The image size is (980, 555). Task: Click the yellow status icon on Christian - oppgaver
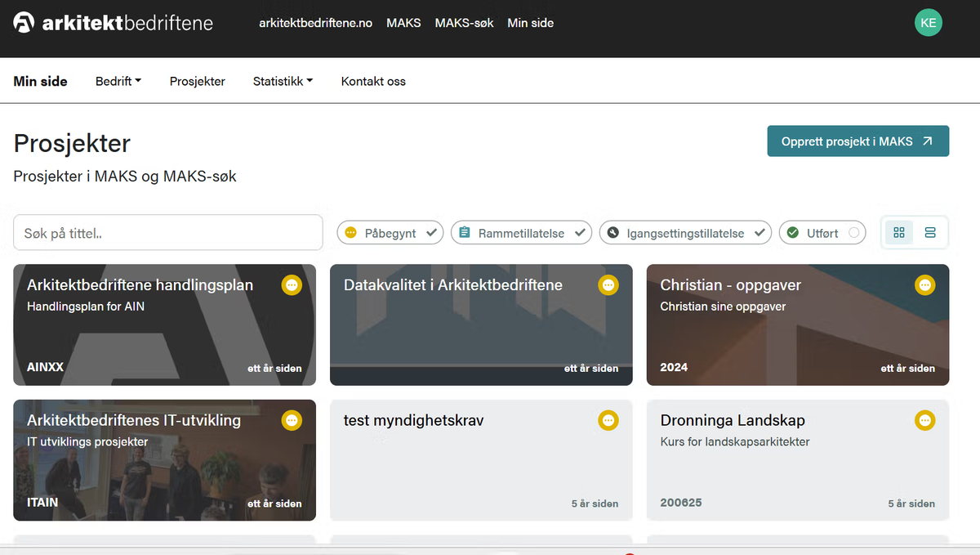tap(924, 285)
